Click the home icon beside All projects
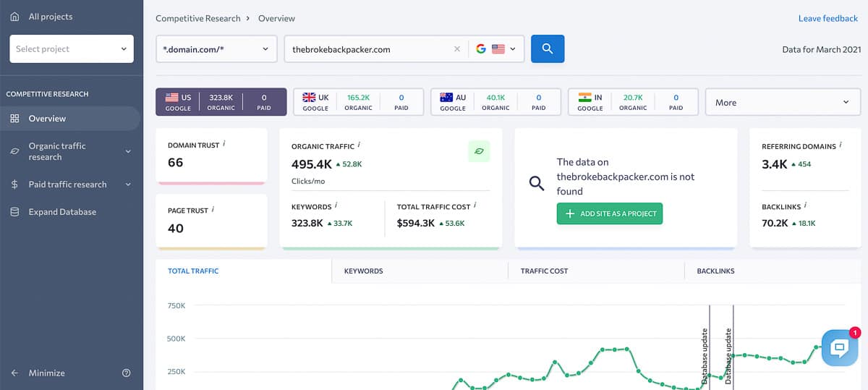 14,17
